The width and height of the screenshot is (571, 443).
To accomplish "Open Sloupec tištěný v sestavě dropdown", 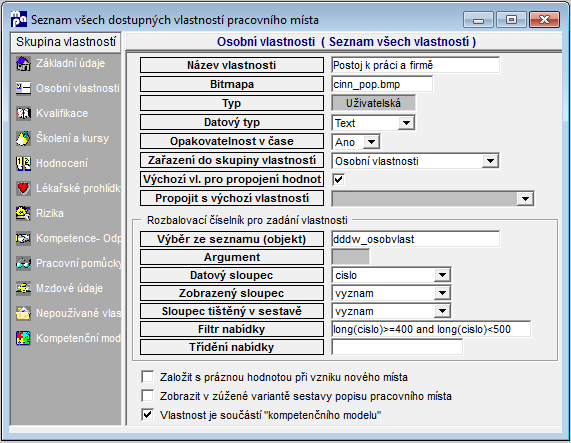I will click(442, 311).
